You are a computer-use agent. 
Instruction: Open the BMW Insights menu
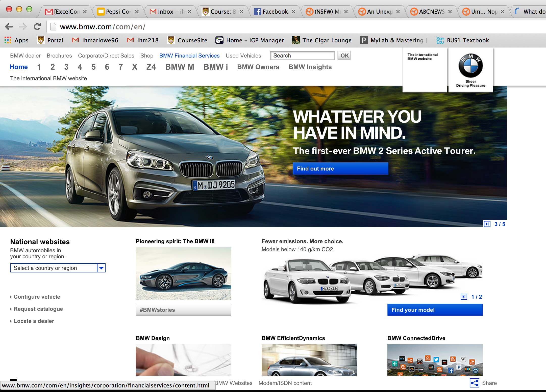(310, 67)
